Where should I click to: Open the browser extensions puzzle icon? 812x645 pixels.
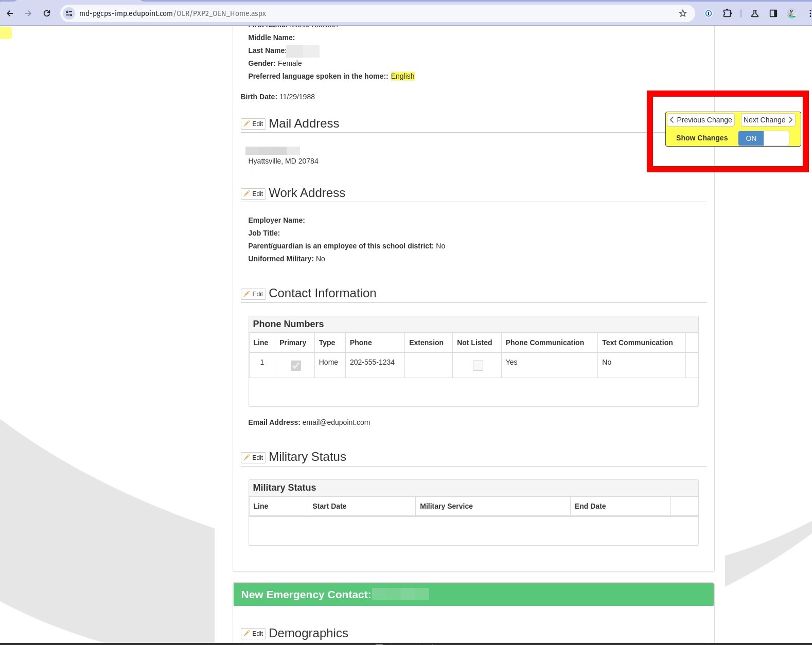(x=727, y=13)
